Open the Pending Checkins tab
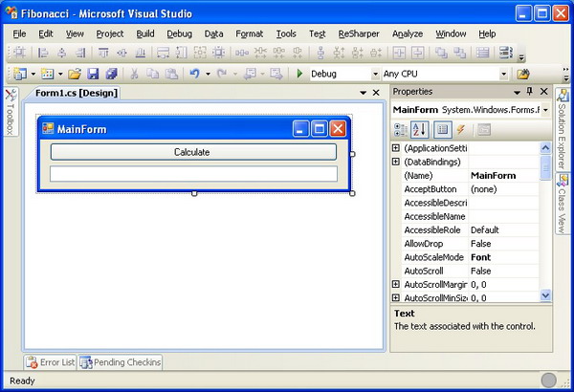This screenshot has width=574, height=392. (121, 362)
